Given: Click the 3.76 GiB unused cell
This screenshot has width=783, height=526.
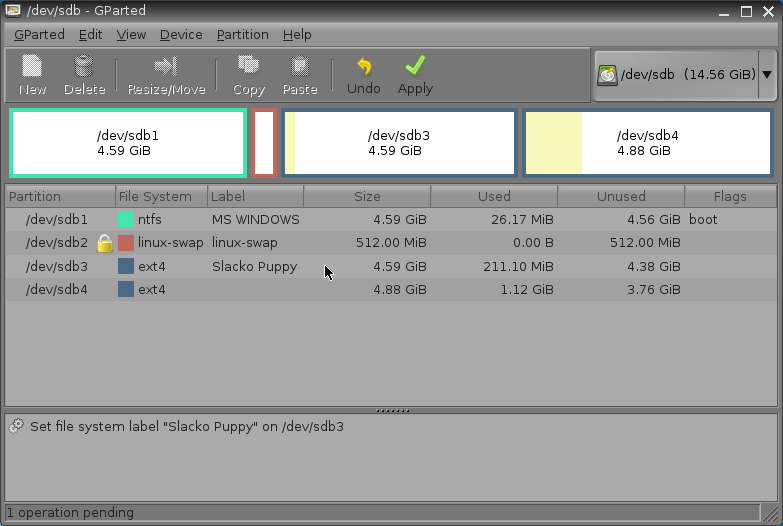Looking at the screenshot, I should [654, 290].
